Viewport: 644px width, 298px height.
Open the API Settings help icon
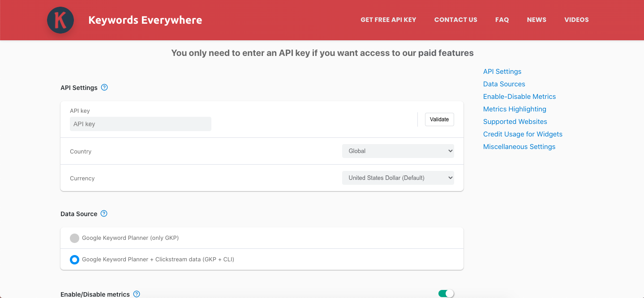point(104,87)
